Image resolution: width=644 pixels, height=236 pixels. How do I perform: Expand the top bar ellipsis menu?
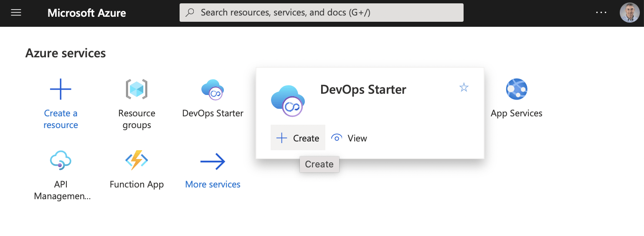601,13
